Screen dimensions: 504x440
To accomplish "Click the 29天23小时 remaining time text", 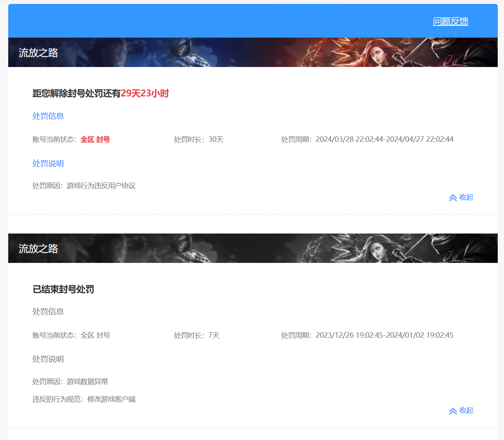I will (145, 93).
